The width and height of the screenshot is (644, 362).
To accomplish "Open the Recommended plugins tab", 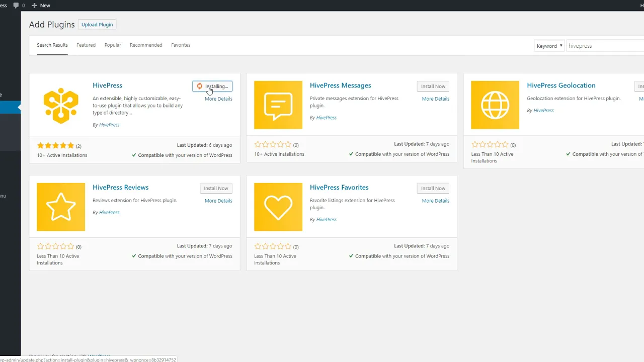I will pyautogui.click(x=146, y=45).
